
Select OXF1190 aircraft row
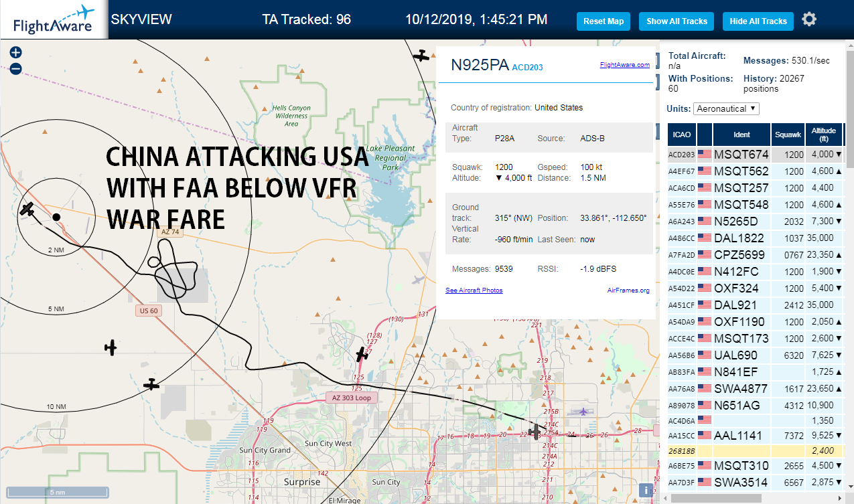(755, 322)
